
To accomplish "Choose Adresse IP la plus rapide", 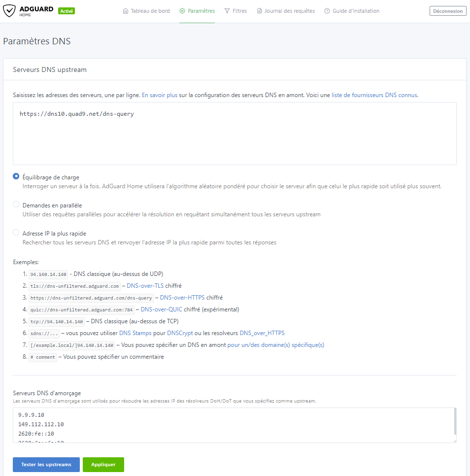I will coord(16,233).
